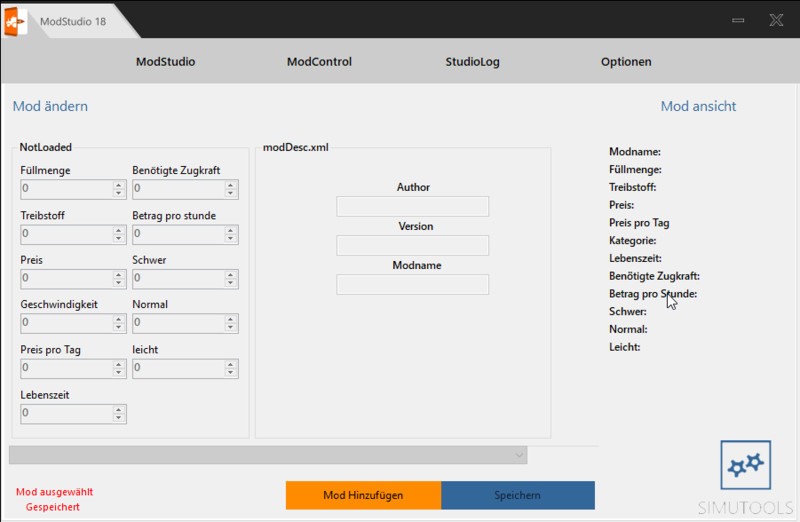Minimize the ModStudio 18 window
Image resolution: width=800 pixels, height=522 pixels.
[738, 20]
